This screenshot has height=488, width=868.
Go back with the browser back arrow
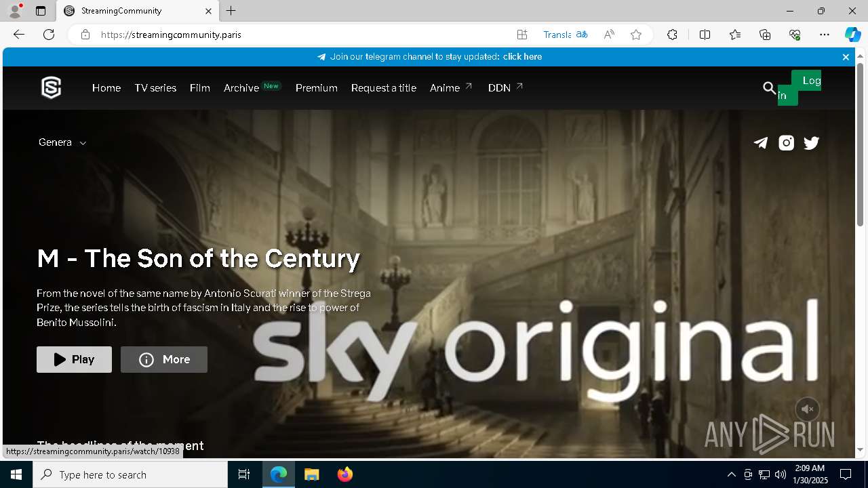coord(19,35)
